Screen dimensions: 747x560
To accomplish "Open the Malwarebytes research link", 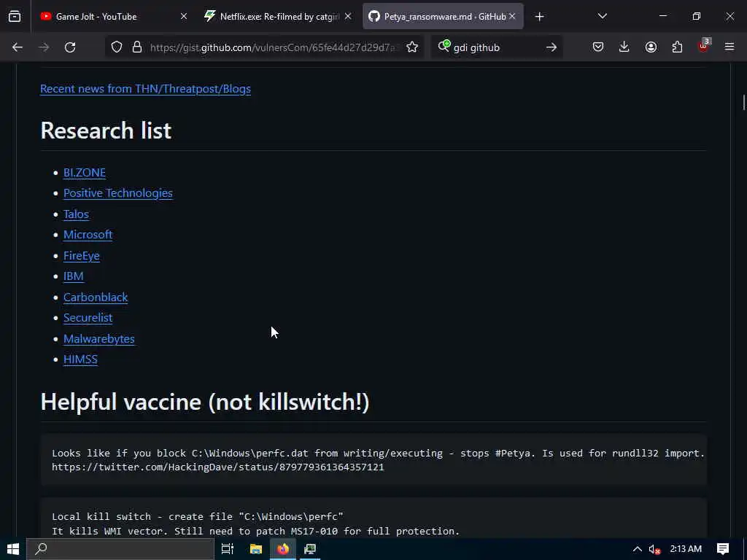I will (x=99, y=338).
